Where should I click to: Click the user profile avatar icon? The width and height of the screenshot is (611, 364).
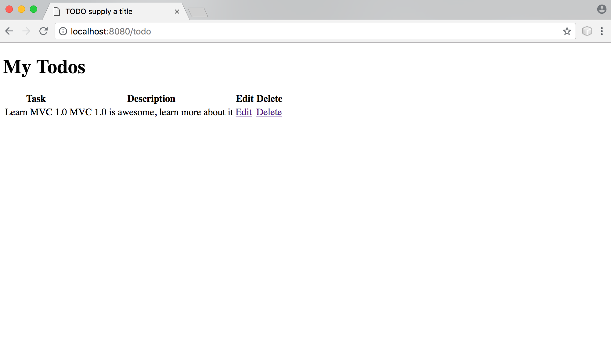[x=601, y=9]
